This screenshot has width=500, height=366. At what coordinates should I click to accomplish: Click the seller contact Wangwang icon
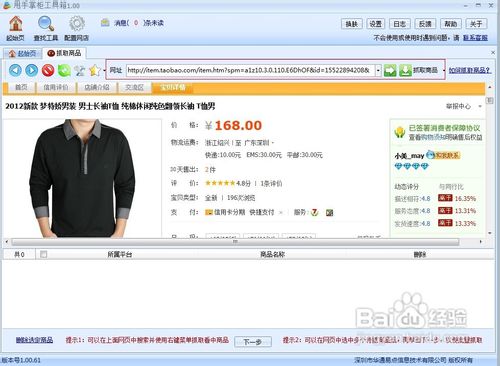click(x=444, y=155)
